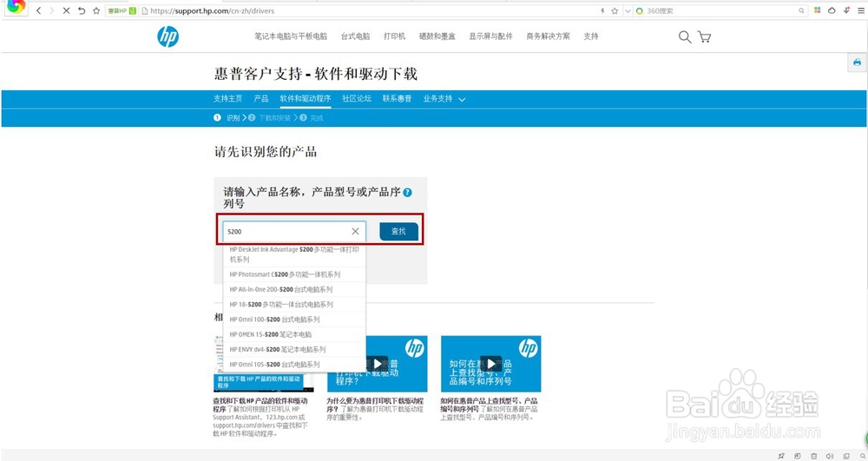Viewport: 868px width, 461px height.
Task: Open the site search magnifier icon
Action: (685, 37)
